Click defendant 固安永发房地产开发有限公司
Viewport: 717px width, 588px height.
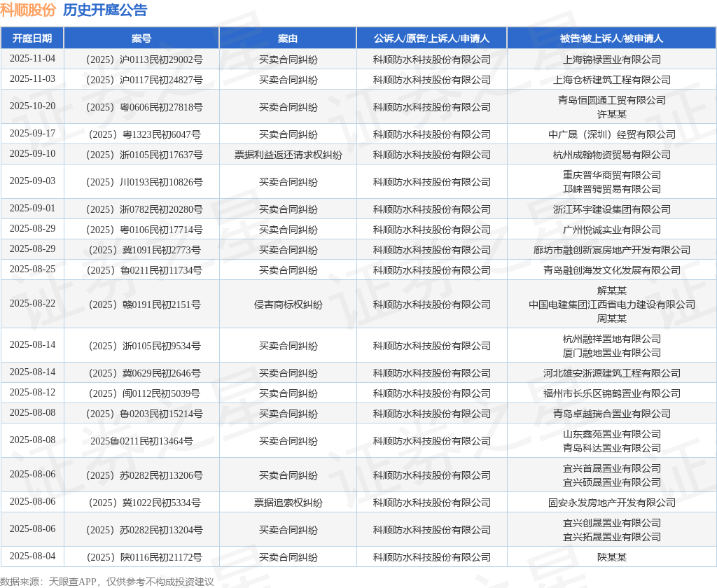click(x=612, y=503)
